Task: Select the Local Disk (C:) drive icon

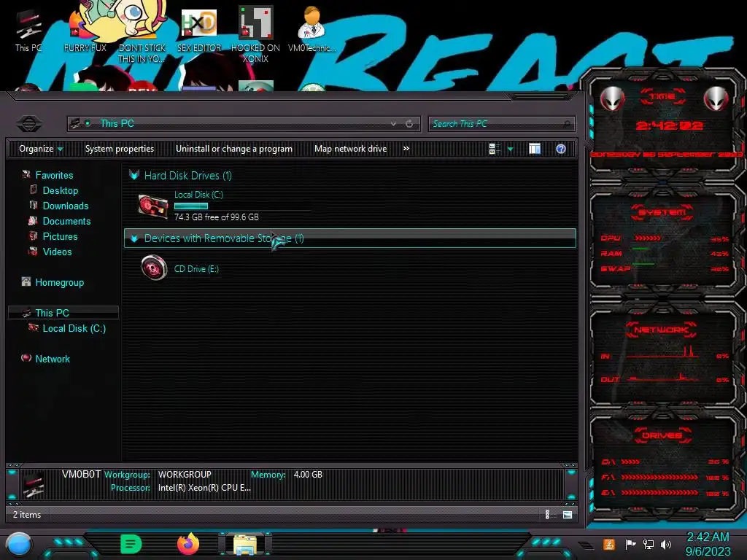Action: tap(153, 206)
